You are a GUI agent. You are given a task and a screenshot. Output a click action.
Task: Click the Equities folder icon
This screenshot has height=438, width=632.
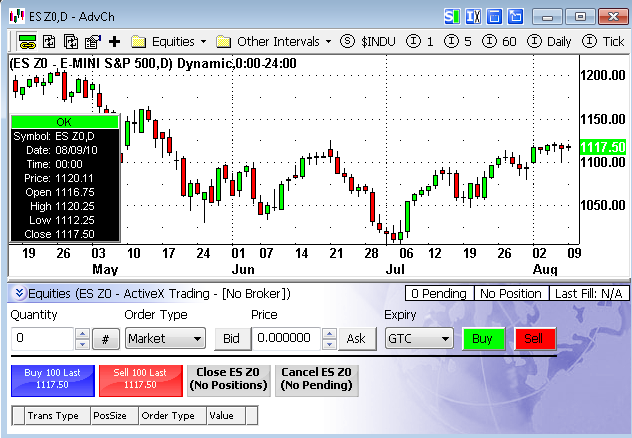[139, 42]
